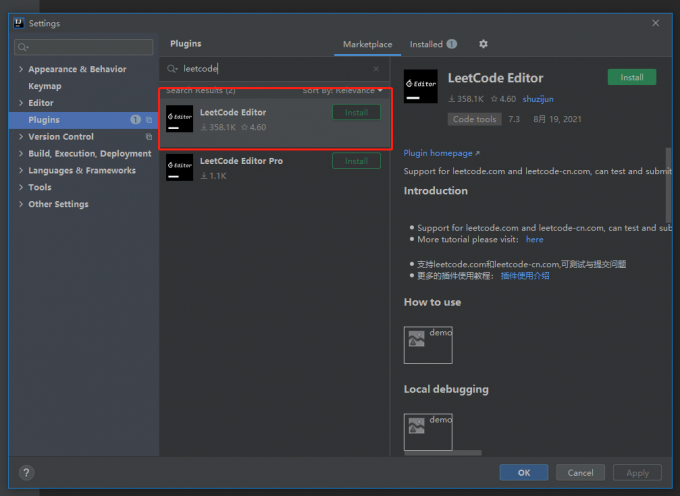Viewport: 680px width, 496px height.
Task: Click the settings search magnifier icon
Action: [23, 47]
